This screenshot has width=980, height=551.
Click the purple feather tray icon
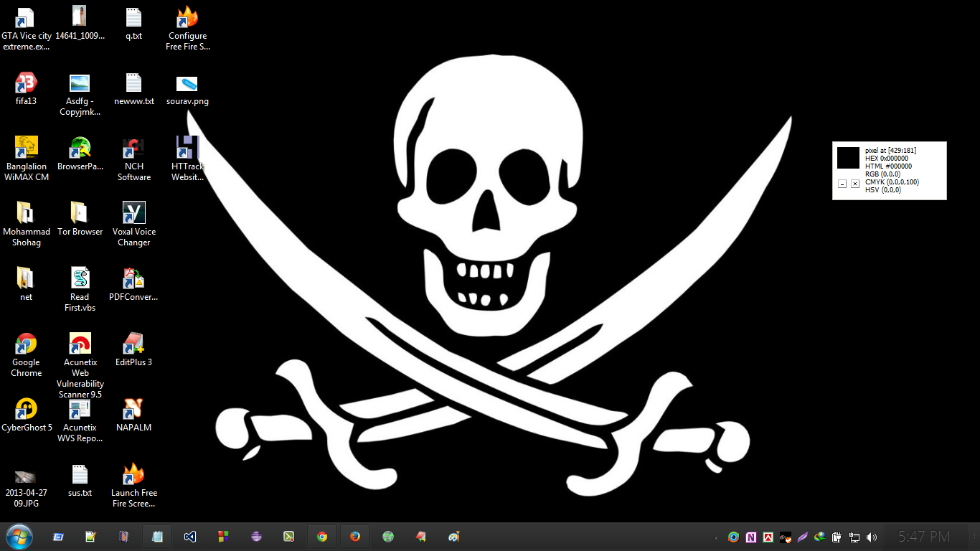click(x=803, y=537)
